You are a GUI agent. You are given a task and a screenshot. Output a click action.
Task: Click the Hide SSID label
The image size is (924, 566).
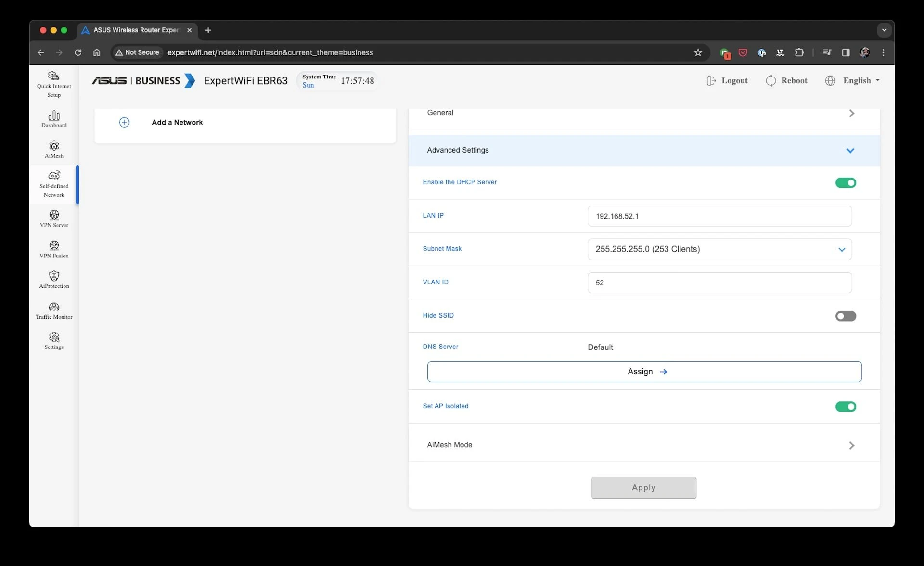point(438,315)
